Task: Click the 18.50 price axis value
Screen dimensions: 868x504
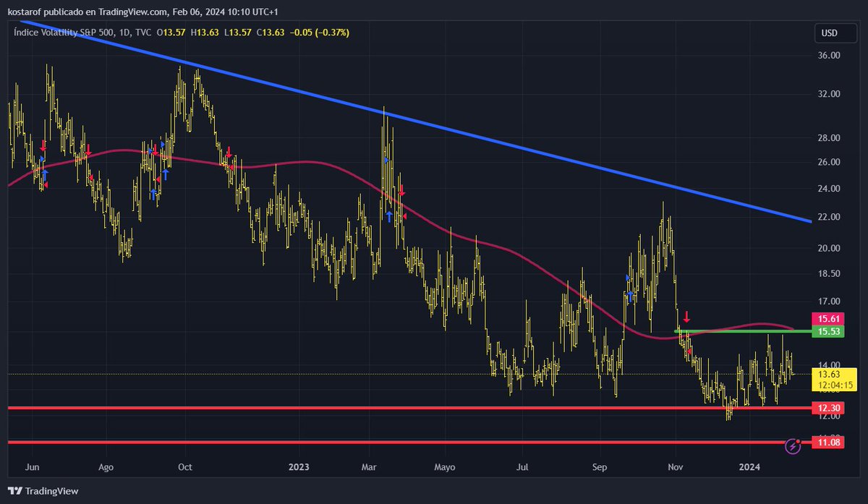Action: [x=829, y=274]
